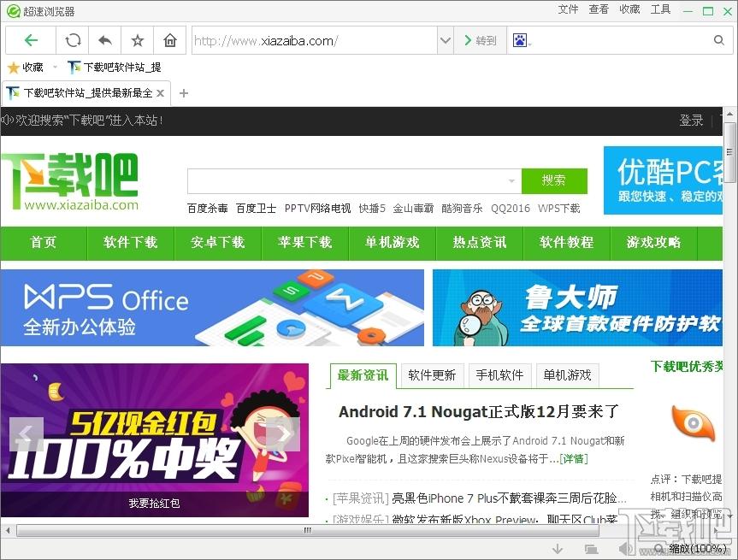Bookmark page with star toolbar icon
The height and width of the screenshot is (560, 738).
138,40
